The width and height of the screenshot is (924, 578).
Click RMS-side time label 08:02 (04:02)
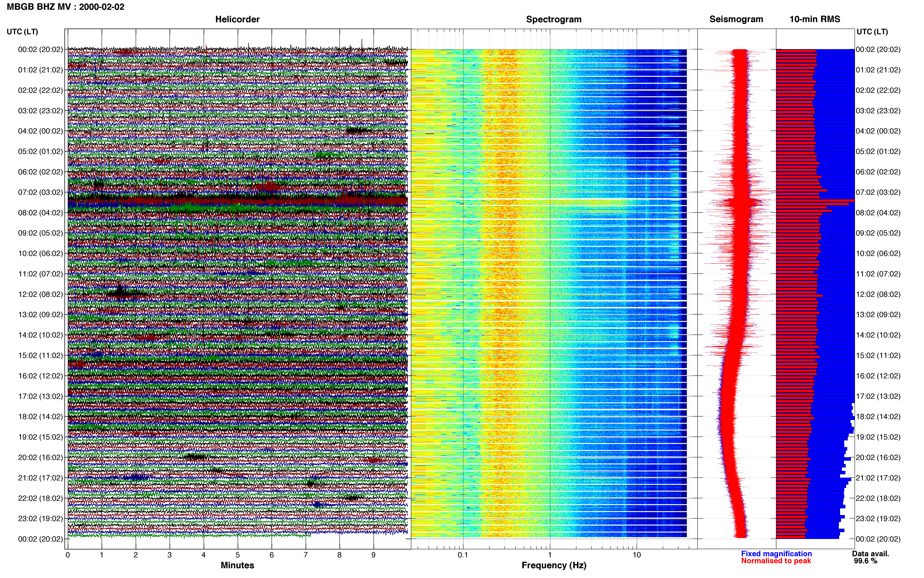point(878,212)
